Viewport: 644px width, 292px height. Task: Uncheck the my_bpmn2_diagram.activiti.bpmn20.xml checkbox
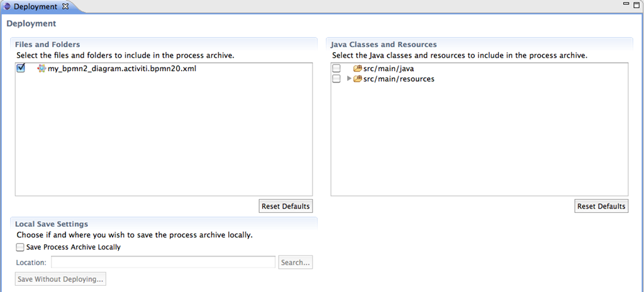pyautogui.click(x=21, y=68)
